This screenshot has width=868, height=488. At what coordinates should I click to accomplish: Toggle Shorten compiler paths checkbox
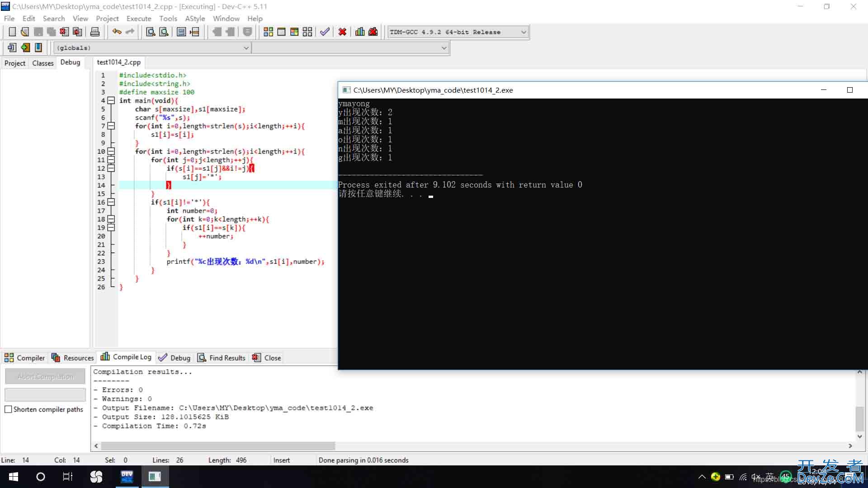pyautogui.click(x=8, y=409)
